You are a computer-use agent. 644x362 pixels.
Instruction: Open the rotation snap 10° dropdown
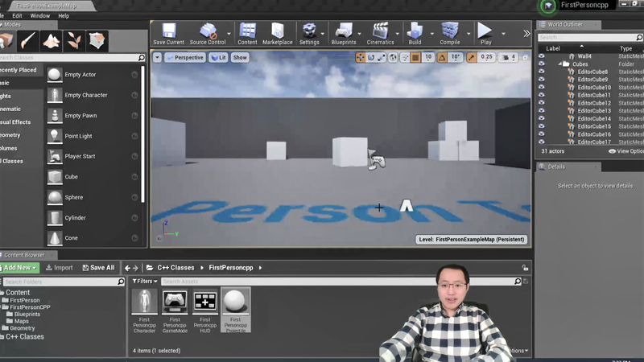(456, 57)
